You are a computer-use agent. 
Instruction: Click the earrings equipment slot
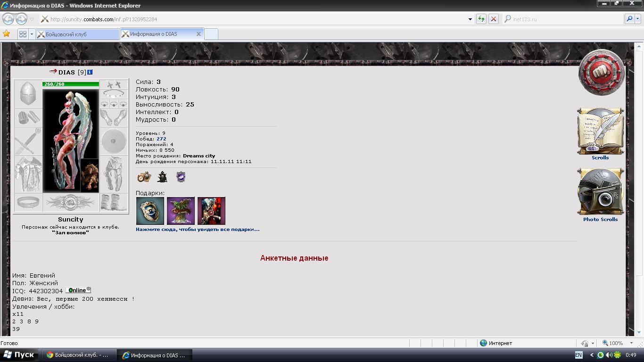coord(114,84)
